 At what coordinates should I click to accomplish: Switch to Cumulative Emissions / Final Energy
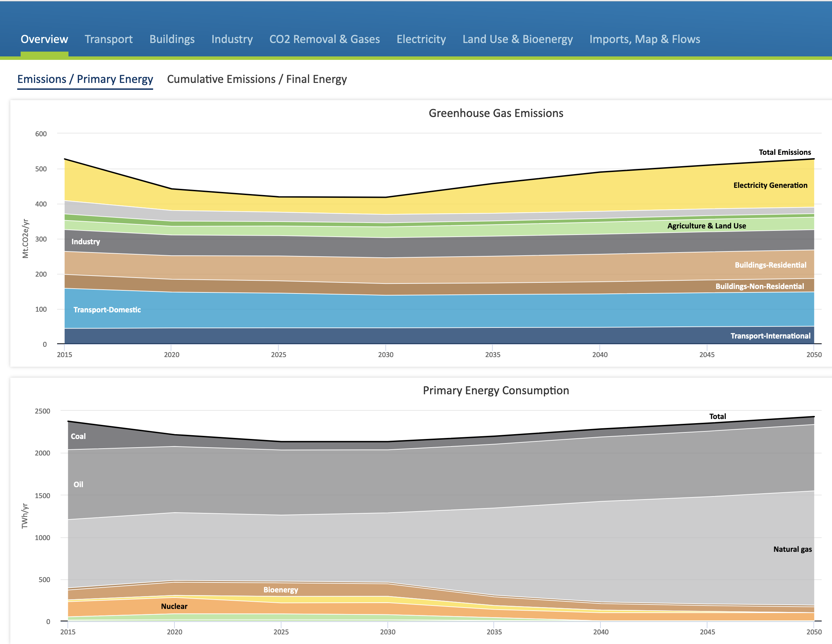point(257,79)
